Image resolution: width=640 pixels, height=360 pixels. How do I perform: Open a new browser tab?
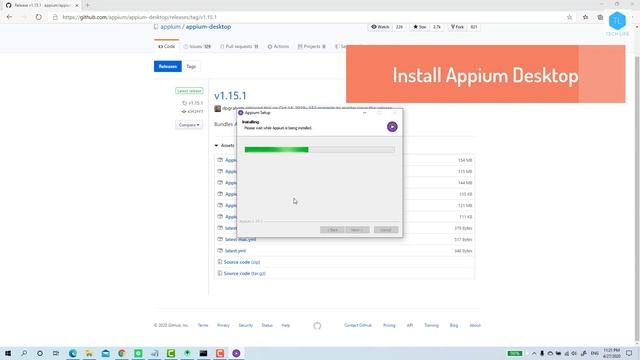click(x=87, y=5)
